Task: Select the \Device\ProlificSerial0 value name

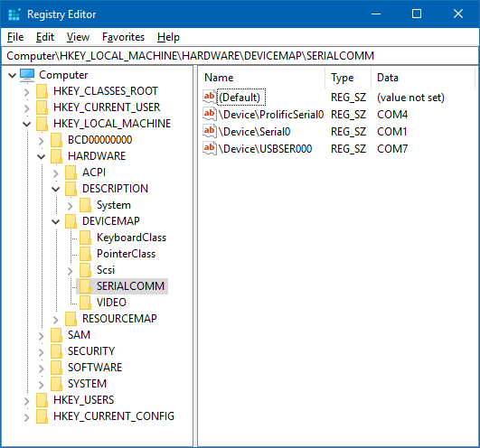Action: point(271,115)
